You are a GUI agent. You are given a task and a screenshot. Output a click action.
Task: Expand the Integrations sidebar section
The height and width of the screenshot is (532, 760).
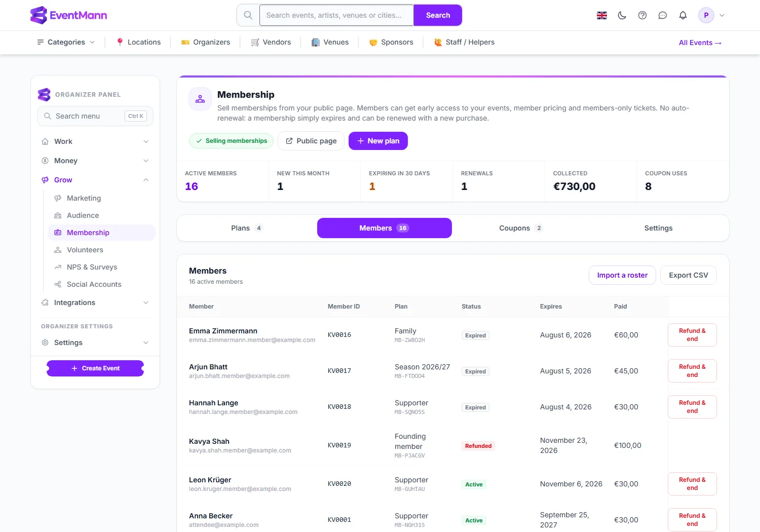pos(95,302)
